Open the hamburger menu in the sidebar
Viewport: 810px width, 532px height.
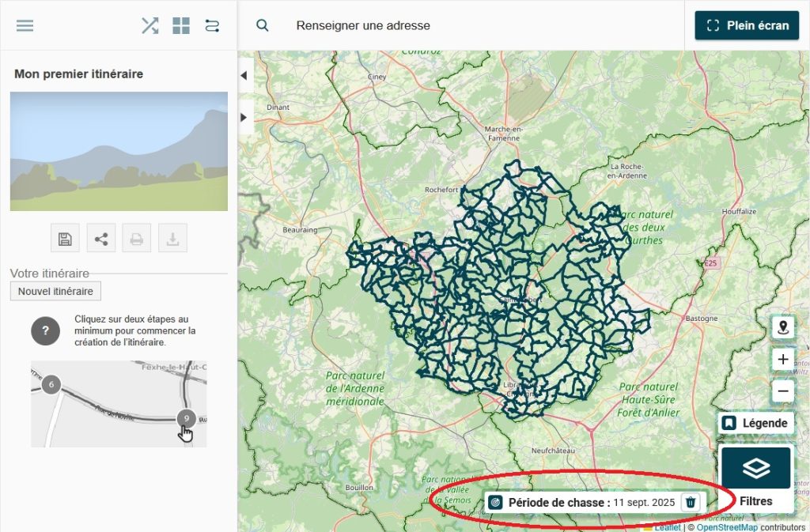point(25,25)
